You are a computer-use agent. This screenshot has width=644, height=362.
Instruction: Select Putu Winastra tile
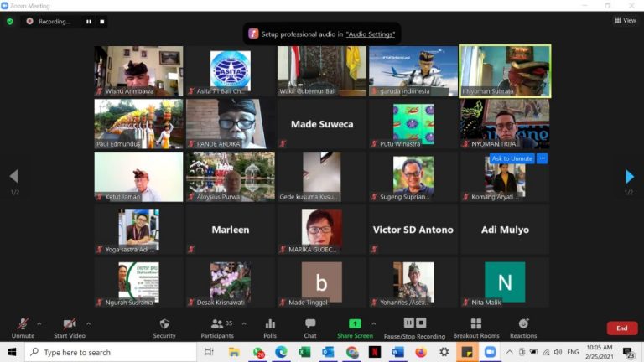point(413,124)
